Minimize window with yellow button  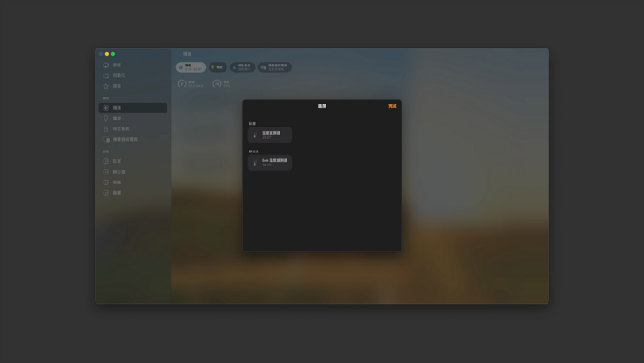(x=107, y=54)
